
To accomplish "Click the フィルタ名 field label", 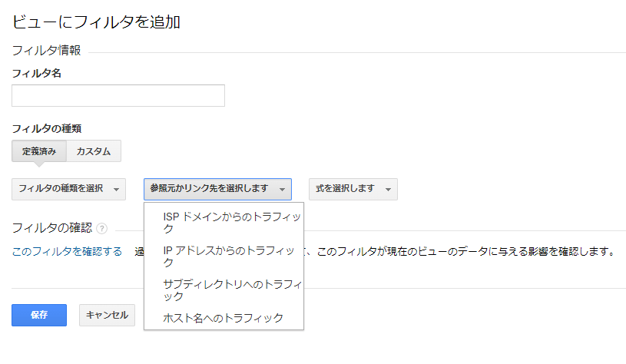I will tap(36, 73).
